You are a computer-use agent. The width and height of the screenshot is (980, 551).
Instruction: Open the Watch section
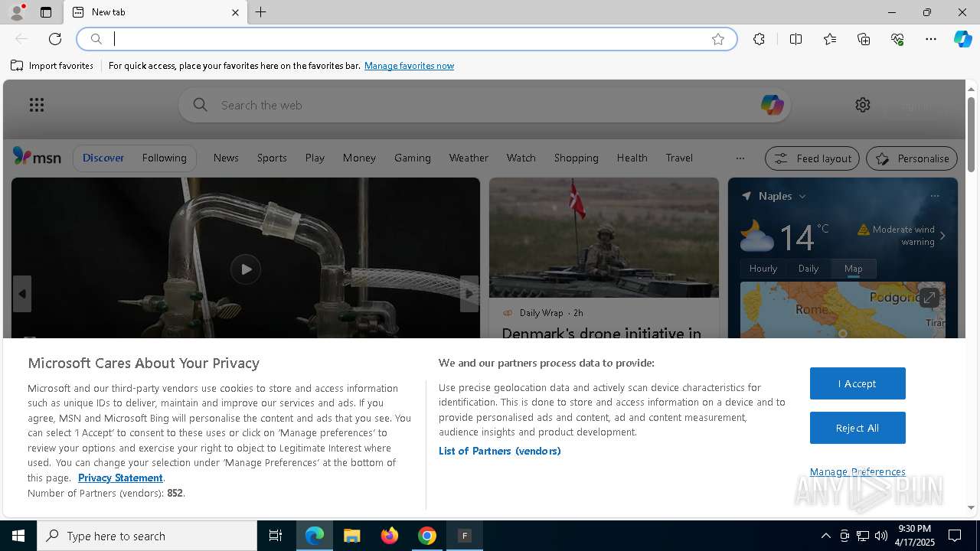[x=521, y=158]
